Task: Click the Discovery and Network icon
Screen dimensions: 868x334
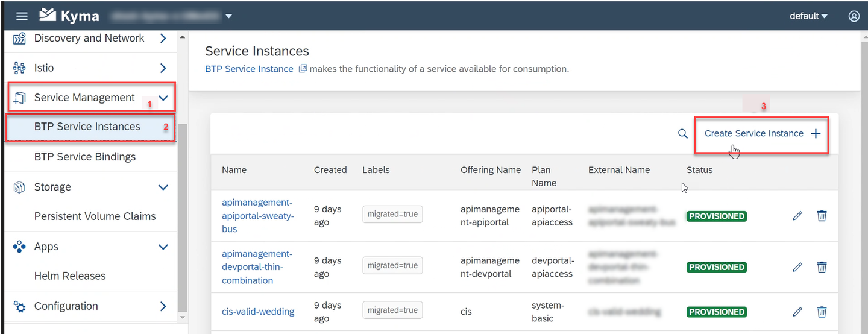Action: point(19,39)
